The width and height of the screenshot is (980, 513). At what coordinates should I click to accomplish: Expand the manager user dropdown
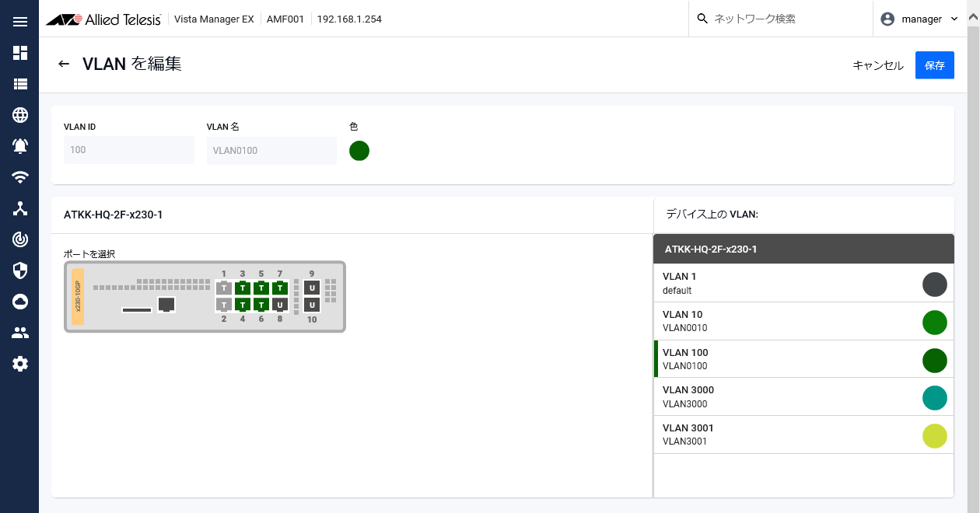(920, 19)
